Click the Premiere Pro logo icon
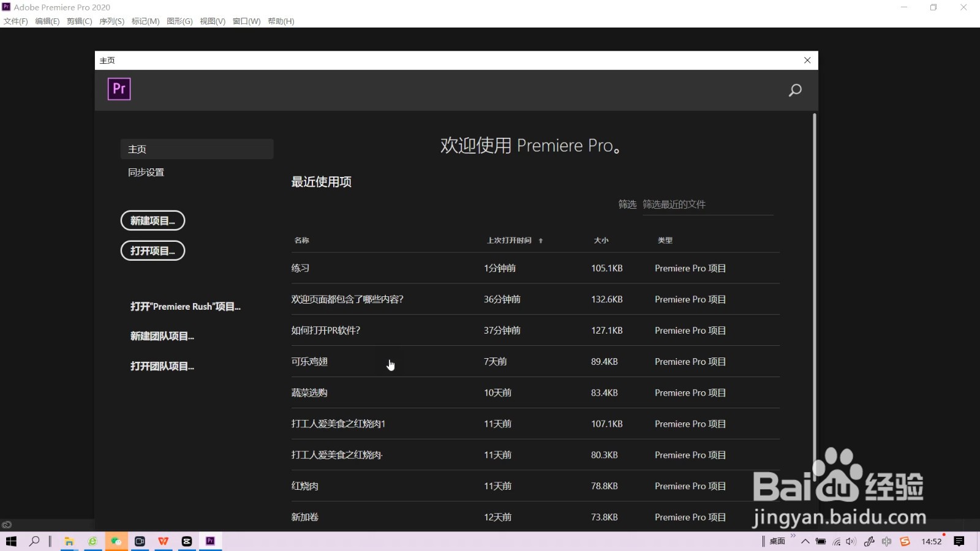 click(x=119, y=89)
